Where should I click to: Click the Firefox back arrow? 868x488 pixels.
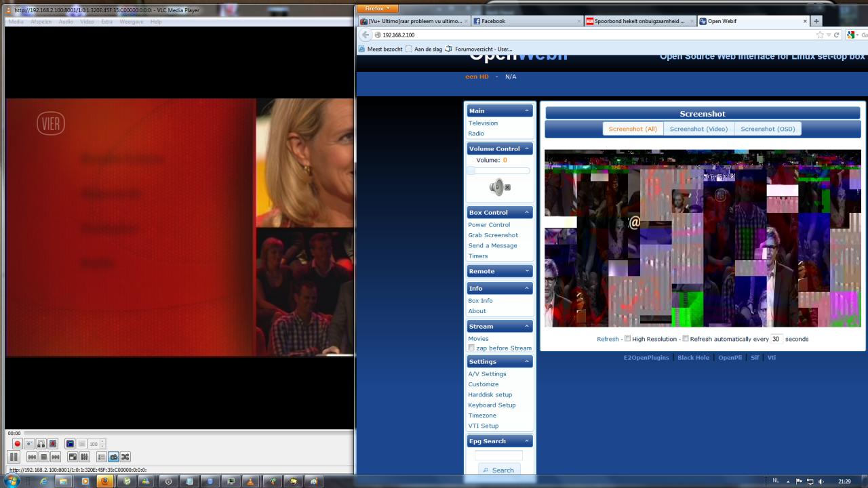pyautogui.click(x=365, y=35)
